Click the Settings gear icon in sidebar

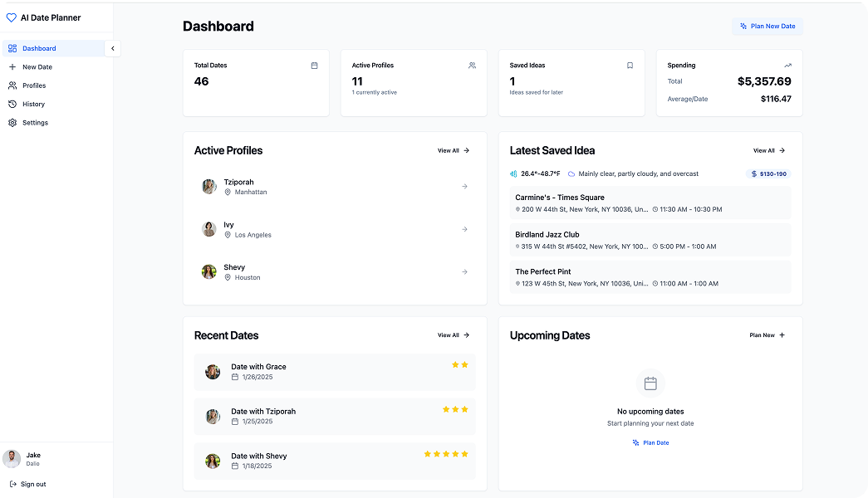[x=14, y=122]
